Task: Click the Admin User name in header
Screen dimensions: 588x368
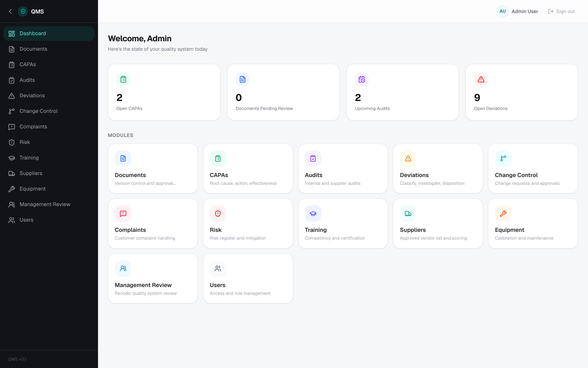Action: 525,11
